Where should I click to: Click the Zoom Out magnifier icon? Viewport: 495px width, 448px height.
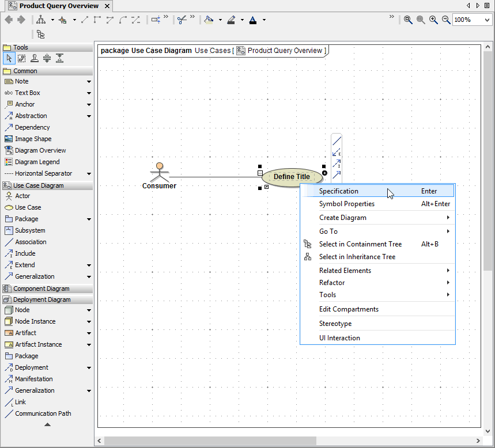[447, 20]
